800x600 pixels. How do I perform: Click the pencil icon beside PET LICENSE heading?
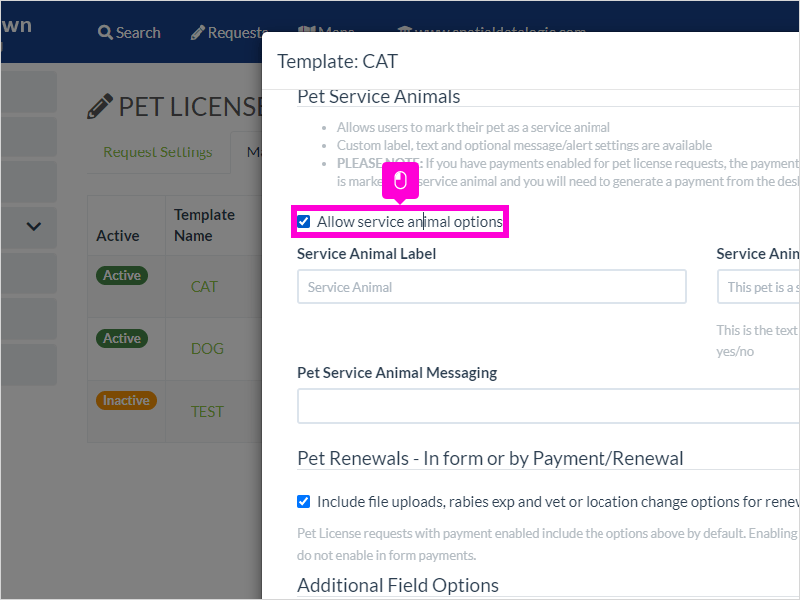tap(99, 106)
